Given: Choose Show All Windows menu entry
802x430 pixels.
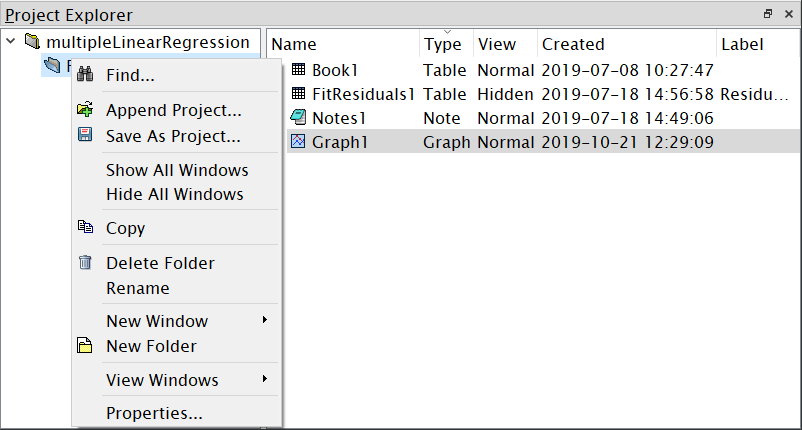Looking at the screenshot, I should pos(177,170).
